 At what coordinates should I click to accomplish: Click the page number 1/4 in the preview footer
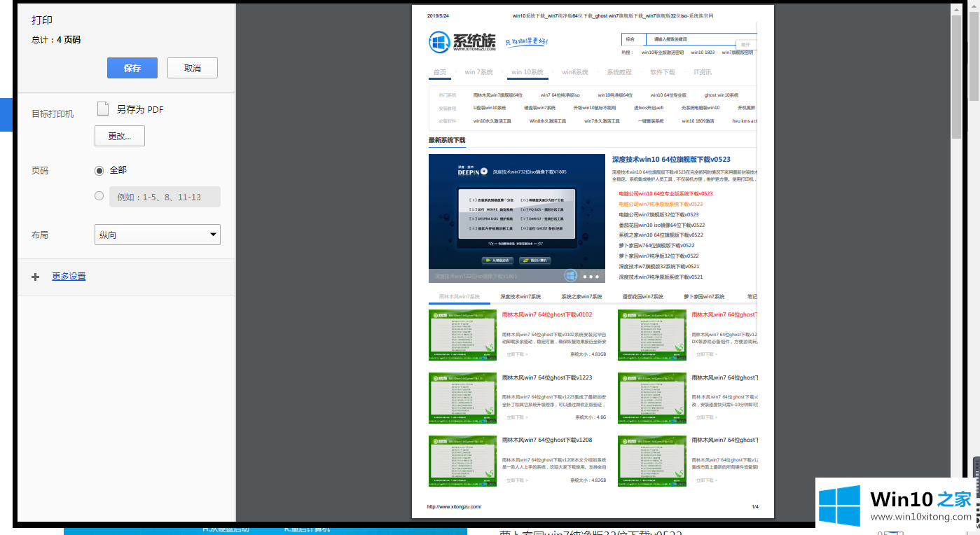(x=755, y=506)
